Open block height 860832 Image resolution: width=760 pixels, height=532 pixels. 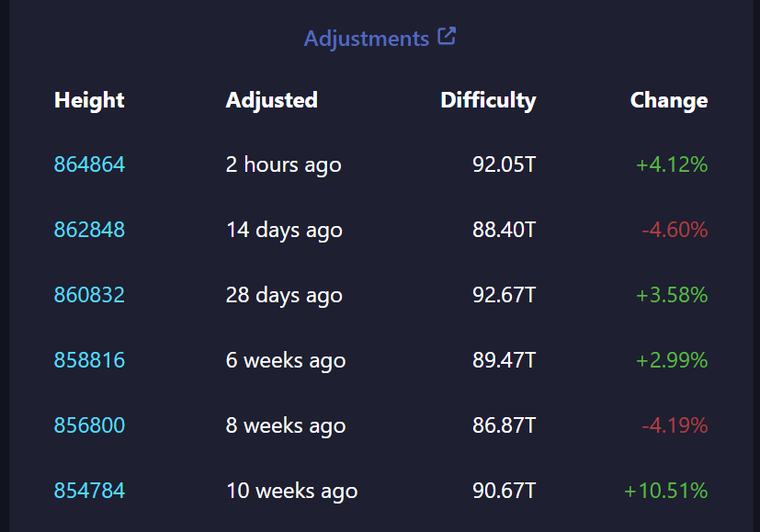89,295
